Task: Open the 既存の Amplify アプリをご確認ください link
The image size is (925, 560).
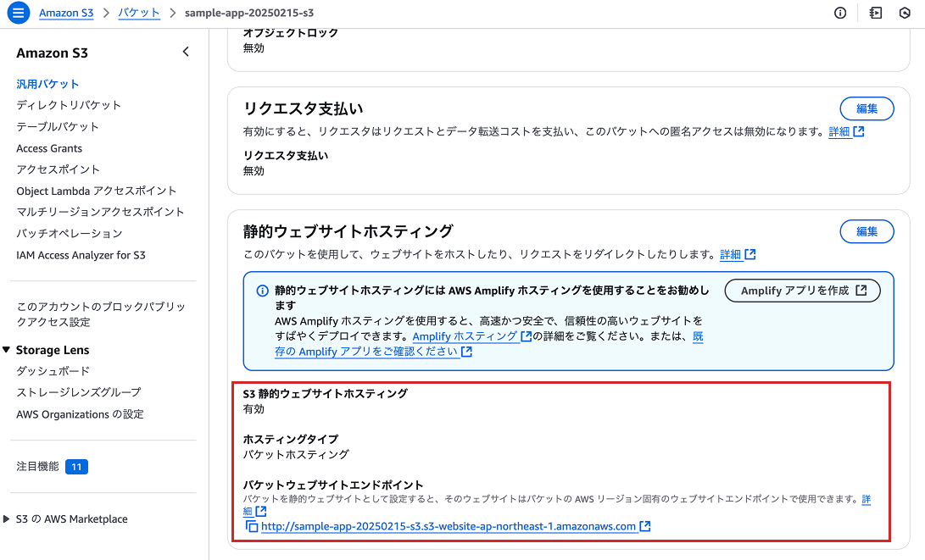Action: (367, 352)
